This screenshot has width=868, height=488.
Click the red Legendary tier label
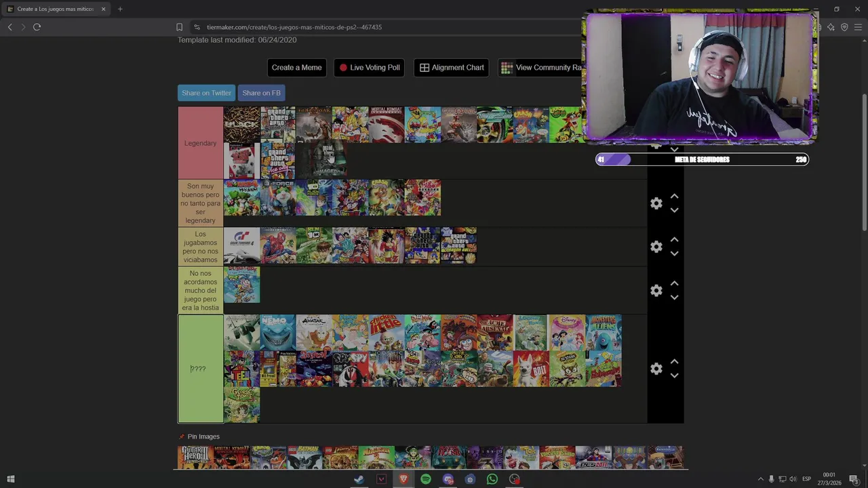click(x=200, y=143)
